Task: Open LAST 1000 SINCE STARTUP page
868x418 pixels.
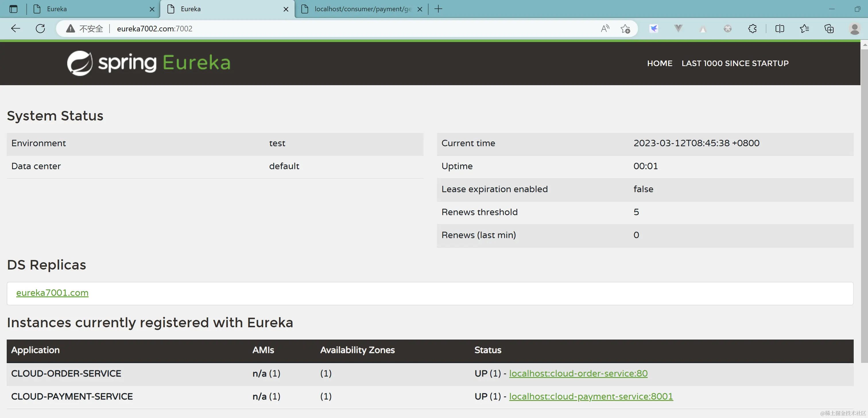Action: [735, 63]
